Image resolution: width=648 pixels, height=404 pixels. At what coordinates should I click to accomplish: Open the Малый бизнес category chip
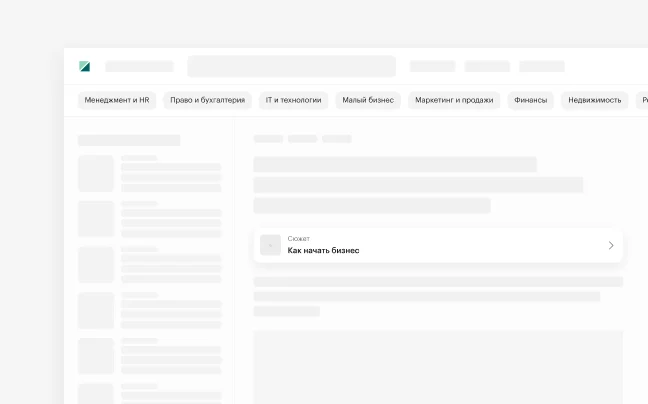tap(368, 100)
